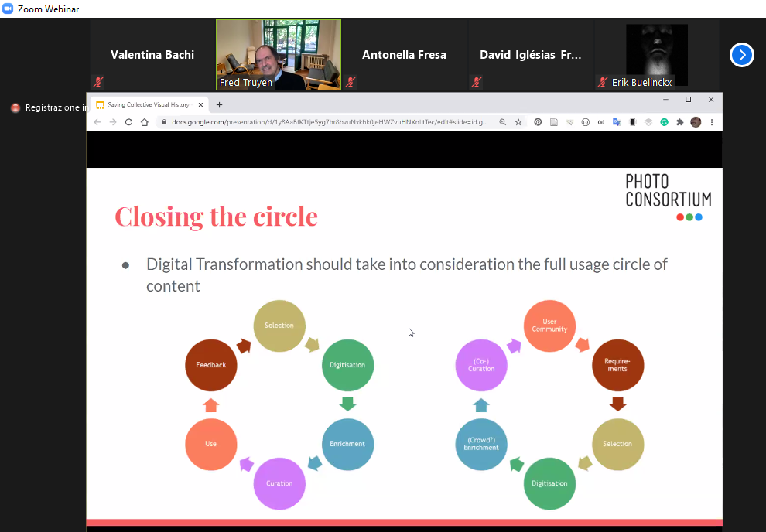Screen dimensions: 766x532
Task: Open the Grammarly extension icon
Action: [x=664, y=122]
